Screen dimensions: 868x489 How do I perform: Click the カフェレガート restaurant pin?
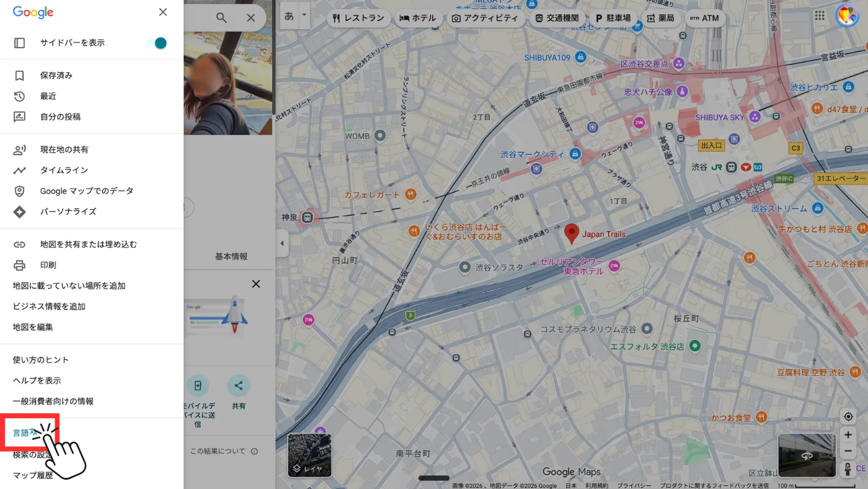(x=410, y=194)
